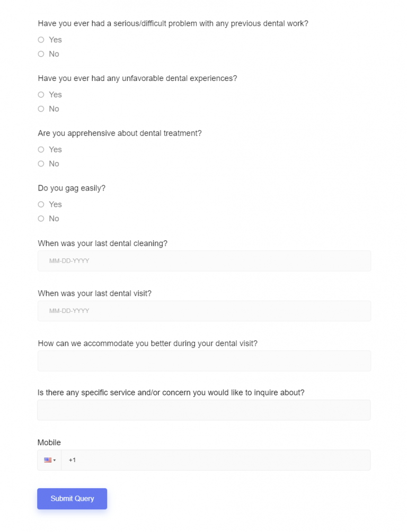Click the accommodation during visit text field
This screenshot has width=407, height=532.
(x=204, y=360)
